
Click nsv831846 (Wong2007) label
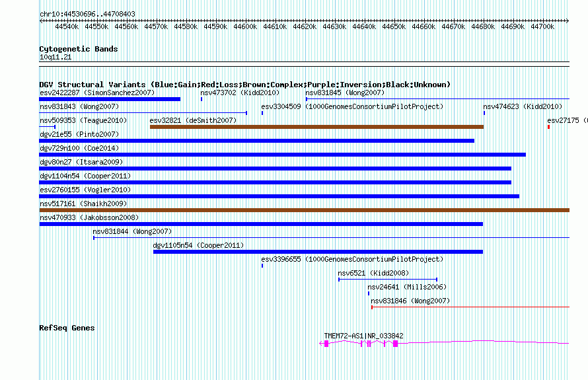410,301
